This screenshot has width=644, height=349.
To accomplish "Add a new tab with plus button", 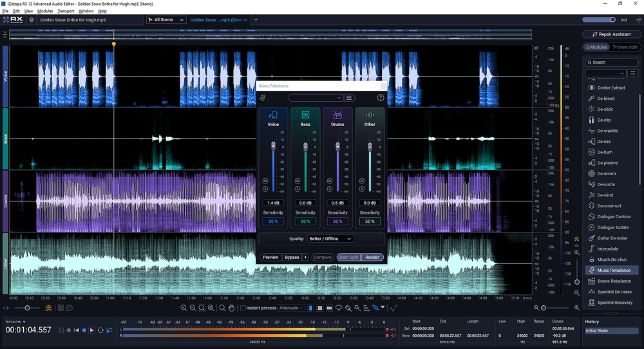I will click(x=256, y=20).
